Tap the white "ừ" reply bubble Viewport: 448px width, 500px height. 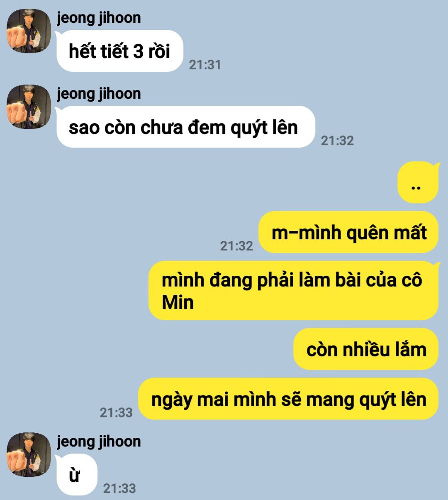[77, 475]
